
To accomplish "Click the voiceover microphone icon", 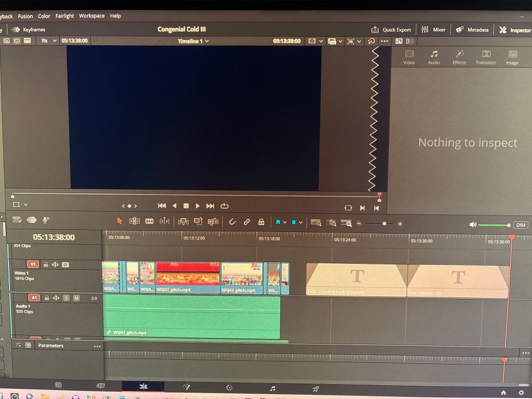I will tap(46, 220).
